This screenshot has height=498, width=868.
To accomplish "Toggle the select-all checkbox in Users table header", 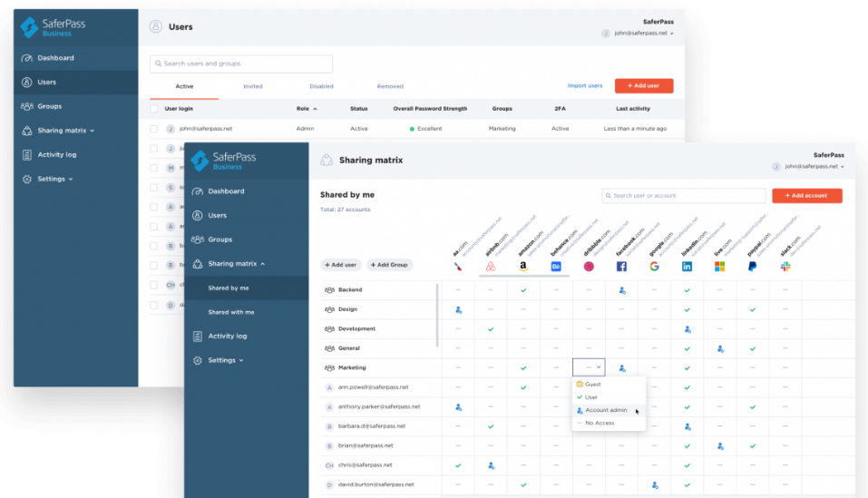I will click(154, 109).
